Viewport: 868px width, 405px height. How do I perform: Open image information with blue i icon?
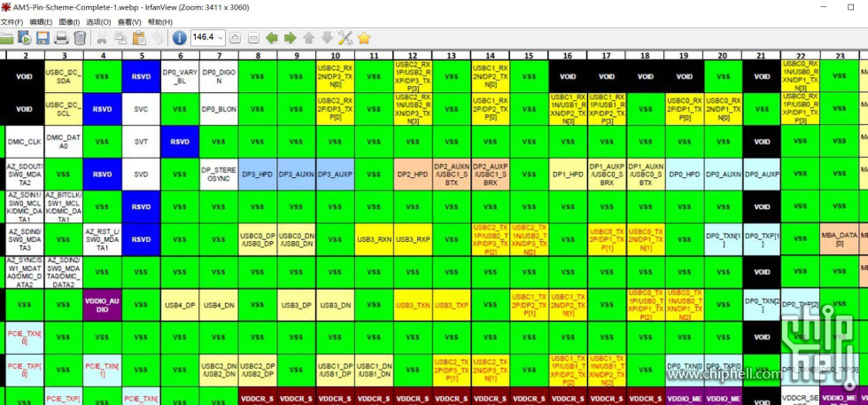click(x=179, y=38)
